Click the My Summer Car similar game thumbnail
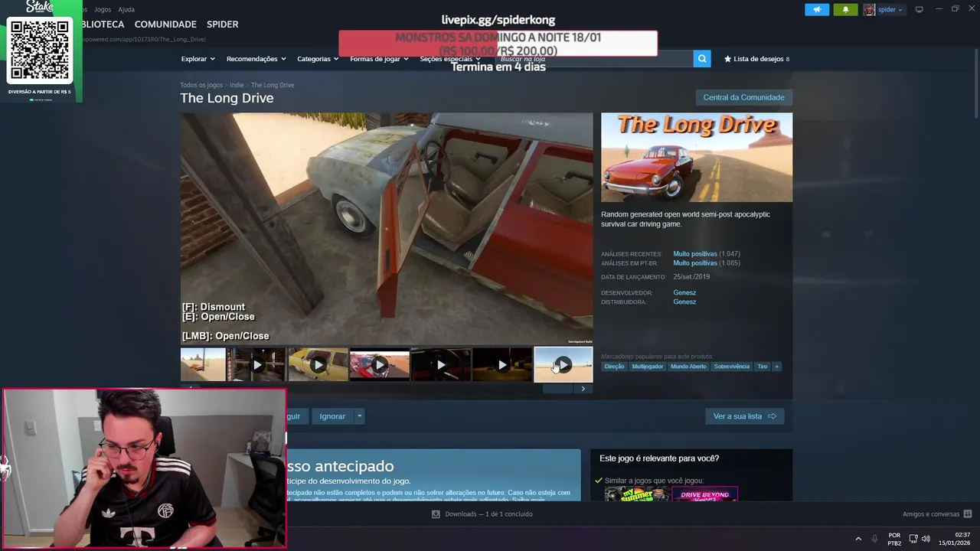This screenshot has height=551, width=980. click(637, 494)
